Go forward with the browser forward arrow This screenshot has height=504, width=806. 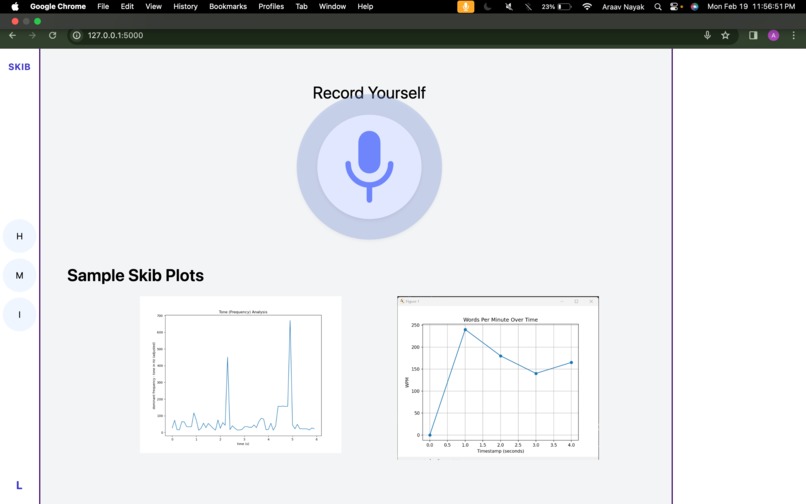point(32,35)
